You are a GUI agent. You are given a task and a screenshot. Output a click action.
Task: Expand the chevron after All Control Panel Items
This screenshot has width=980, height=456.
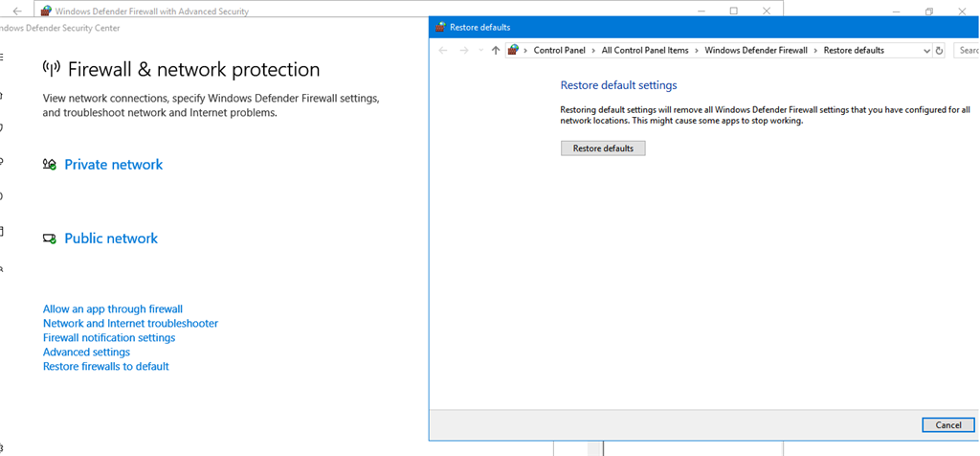tap(696, 51)
